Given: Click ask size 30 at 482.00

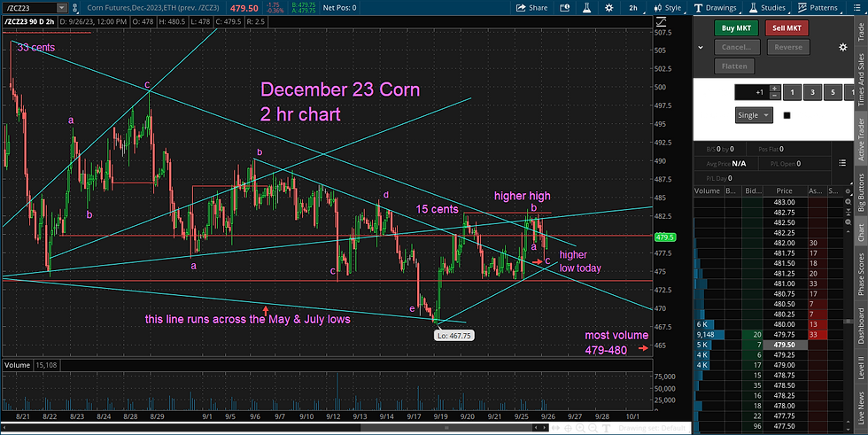Looking at the screenshot, I should point(817,243).
